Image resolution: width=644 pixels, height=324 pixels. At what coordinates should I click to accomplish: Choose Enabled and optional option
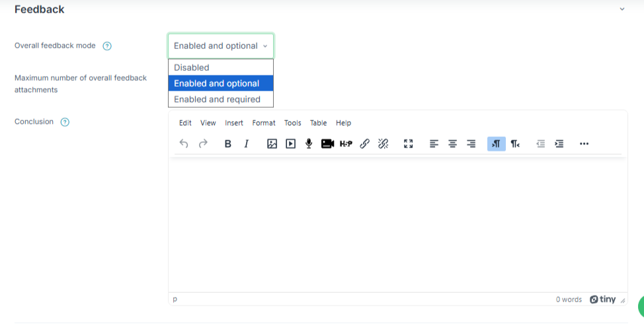(x=221, y=83)
